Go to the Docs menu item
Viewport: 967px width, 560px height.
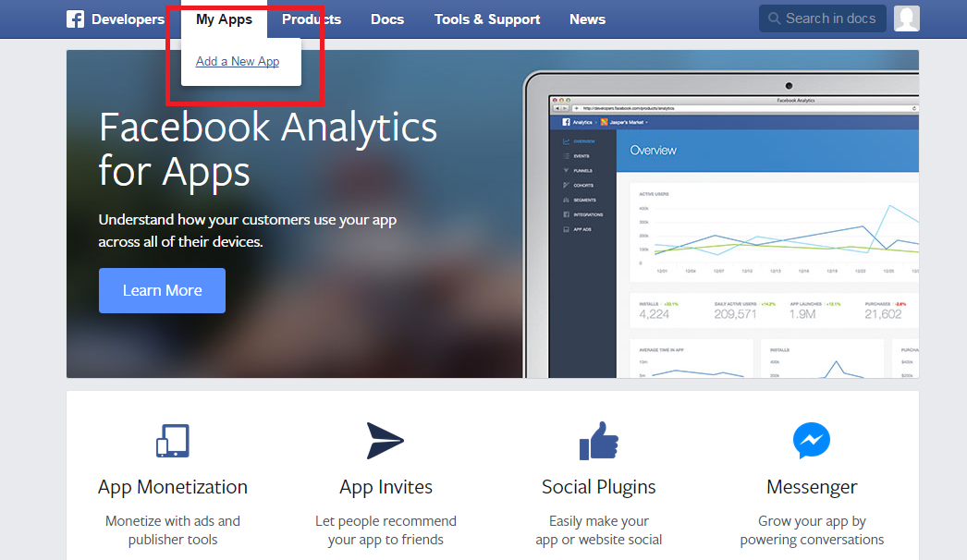tap(387, 19)
